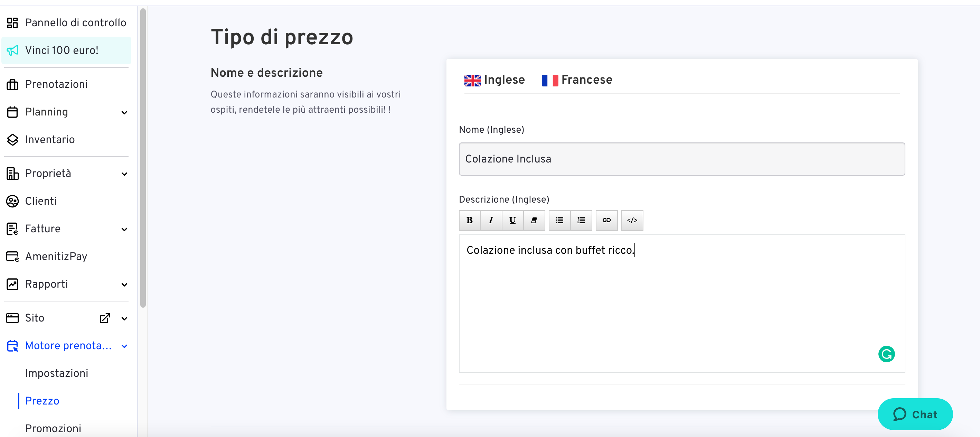The height and width of the screenshot is (437, 980).
Task: Click the Motore prenotazioni calendar cursor icon
Action: pyautogui.click(x=12, y=346)
